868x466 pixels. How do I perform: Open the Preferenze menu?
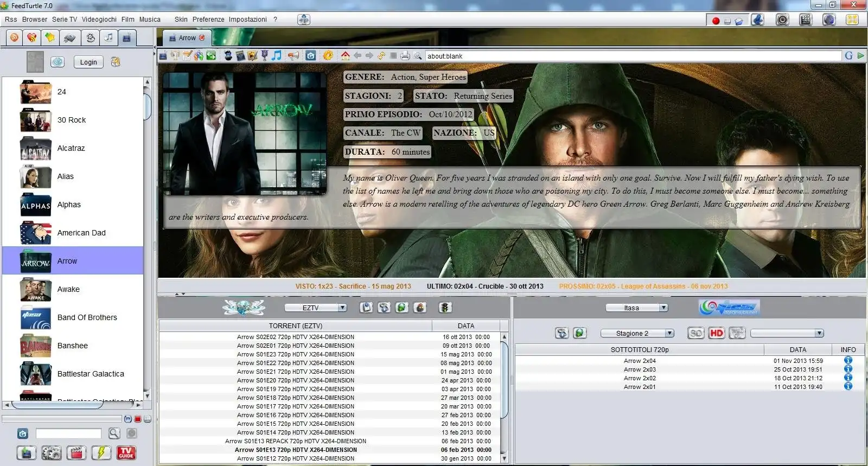208,20
